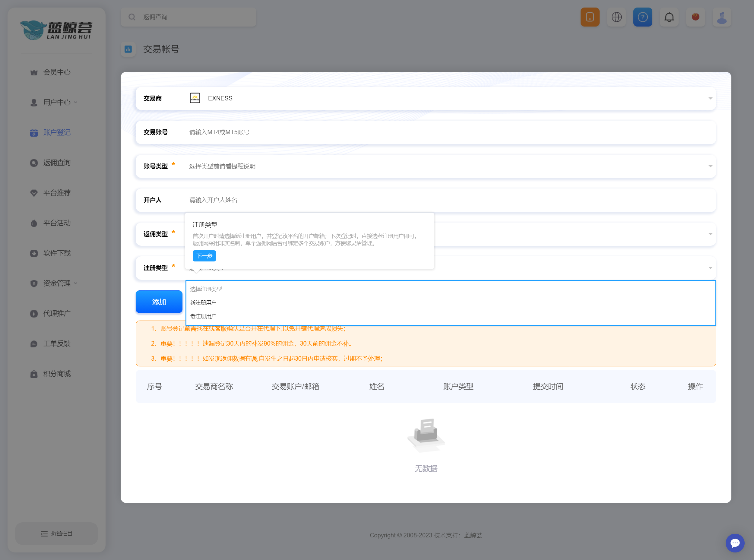Click the EXNESS broker logo icon
Viewport: 754px width, 560px height.
pos(195,98)
